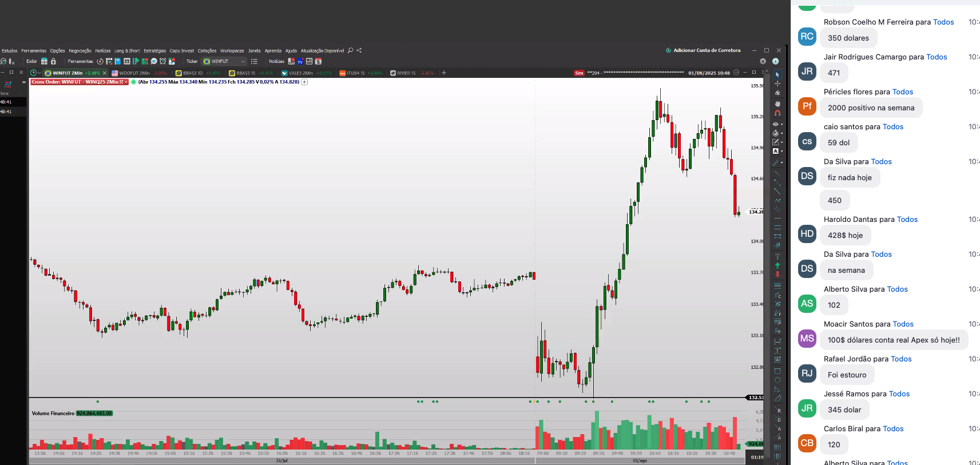Click the search magnifier in menu bar

[x=350, y=50]
